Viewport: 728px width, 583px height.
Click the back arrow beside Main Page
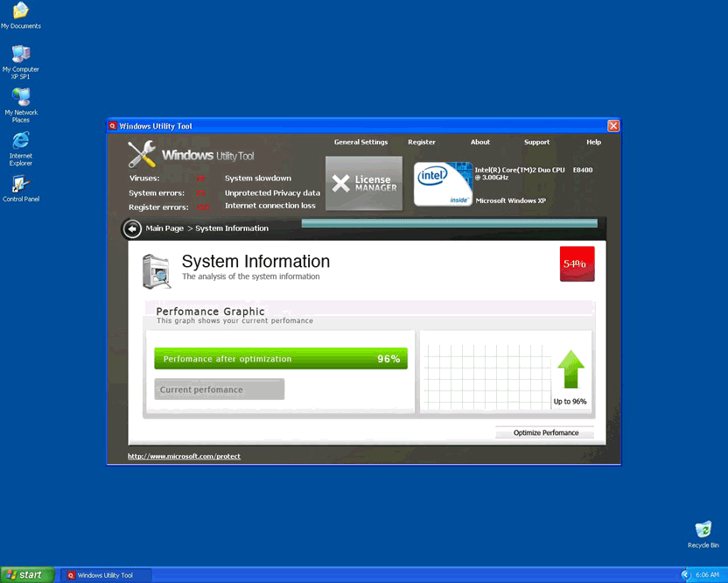(132, 228)
